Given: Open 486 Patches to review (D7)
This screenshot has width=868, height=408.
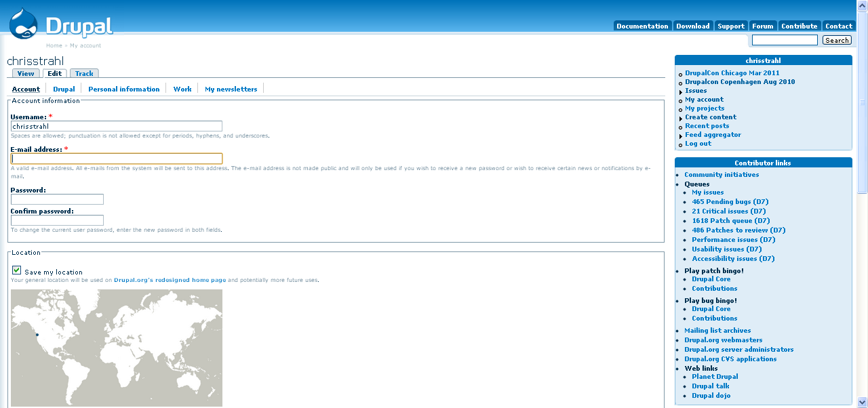Looking at the screenshot, I should (738, 230).
